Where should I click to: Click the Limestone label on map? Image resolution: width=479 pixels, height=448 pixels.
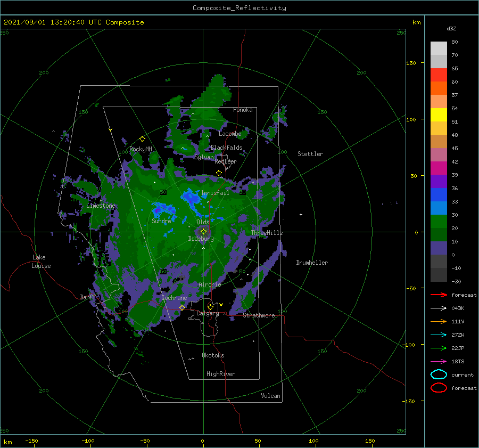pyautogui.click(x=101, y=206)
